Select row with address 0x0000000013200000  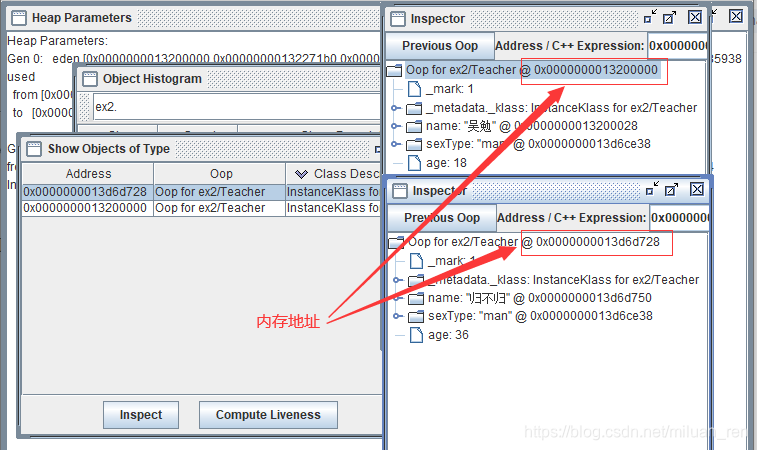(x=202, y=208)
